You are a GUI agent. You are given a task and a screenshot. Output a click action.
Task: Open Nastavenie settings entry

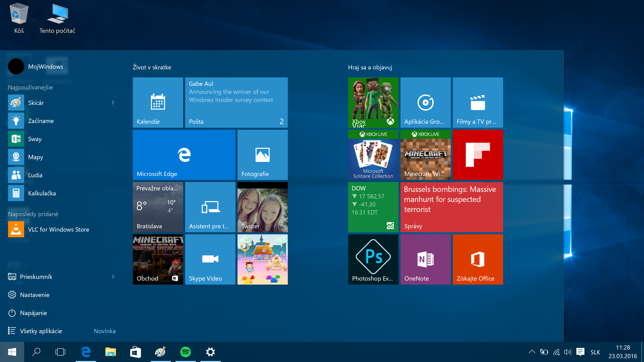point(63,295)
